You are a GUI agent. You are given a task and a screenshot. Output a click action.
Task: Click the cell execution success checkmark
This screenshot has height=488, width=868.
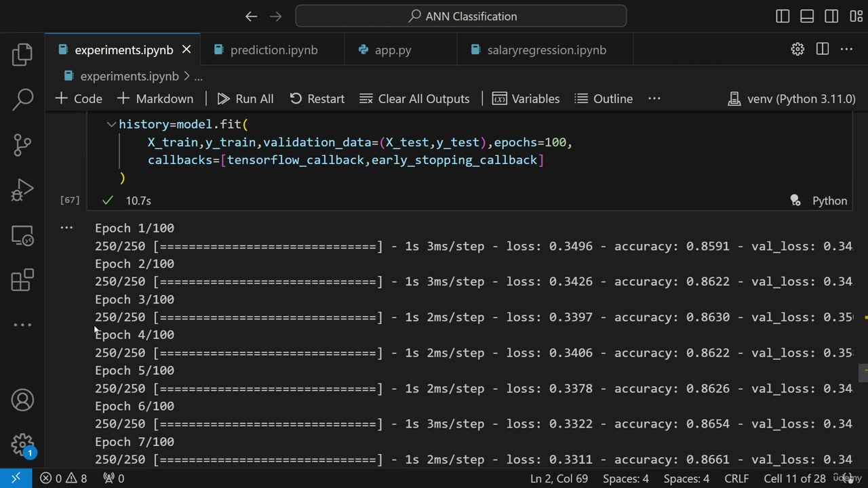107,201
